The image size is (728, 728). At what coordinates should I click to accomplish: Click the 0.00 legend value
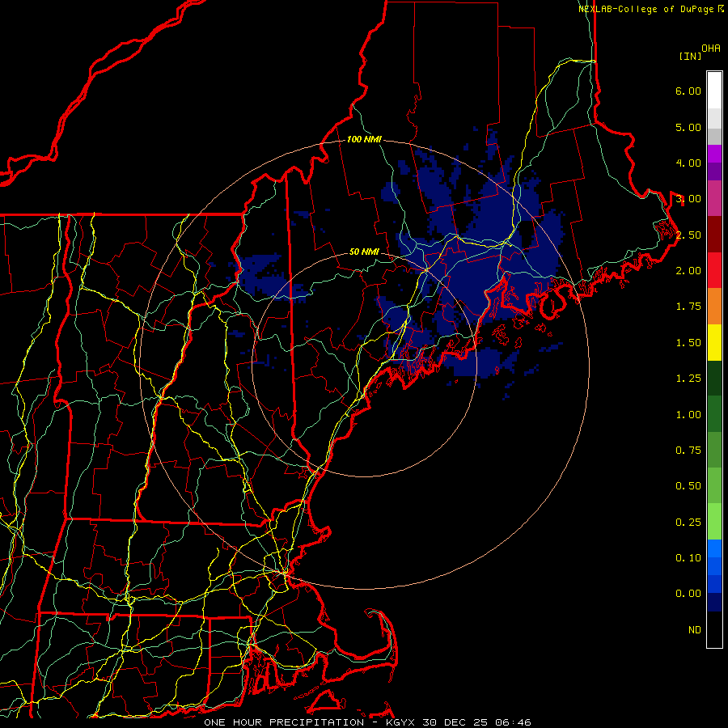click(x=688, y=594)
